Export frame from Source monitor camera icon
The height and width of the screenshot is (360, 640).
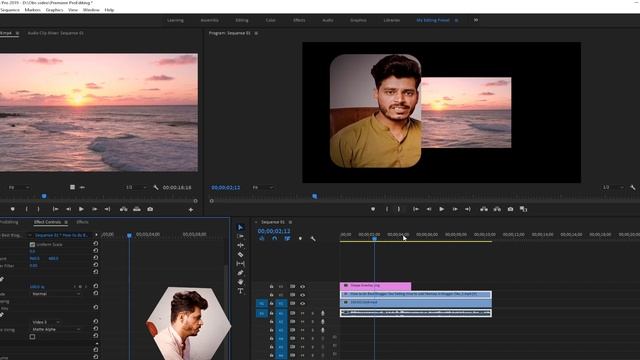click(x=150, y=209)
